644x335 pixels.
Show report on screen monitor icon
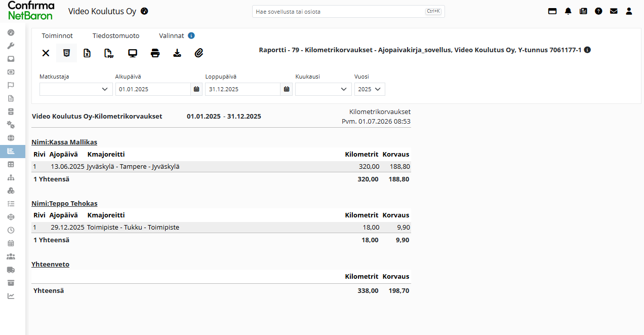[x=133, y=53]
